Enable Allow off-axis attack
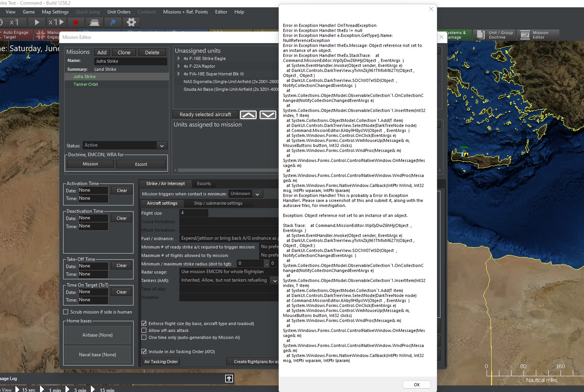584x392 pixels. point(144,330)
